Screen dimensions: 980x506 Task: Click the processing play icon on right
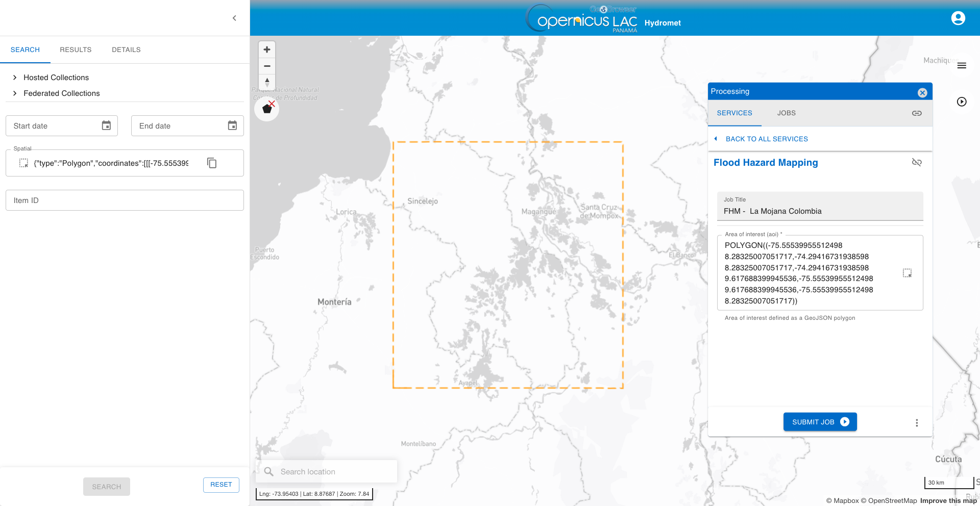coord(962,102)
